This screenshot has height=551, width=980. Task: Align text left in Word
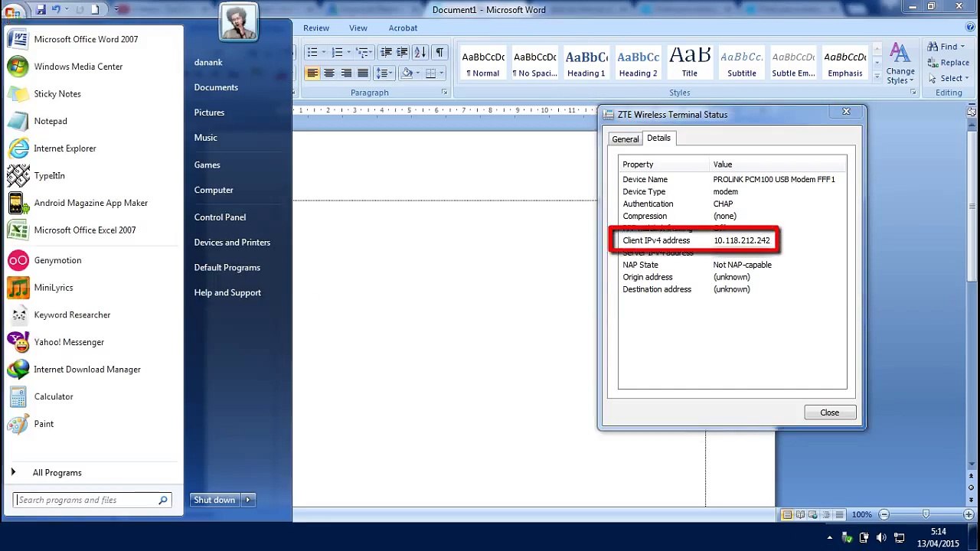tap(312, 73)
